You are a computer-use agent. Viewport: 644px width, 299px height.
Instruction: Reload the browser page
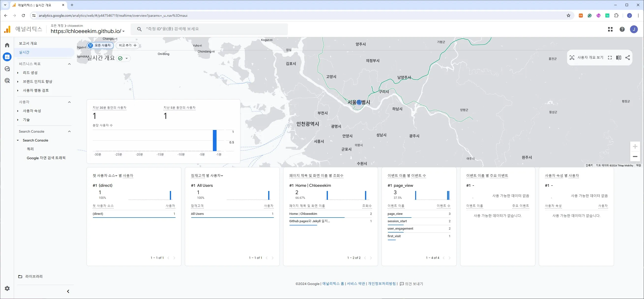pyautogui.click(x=23, y=16)
